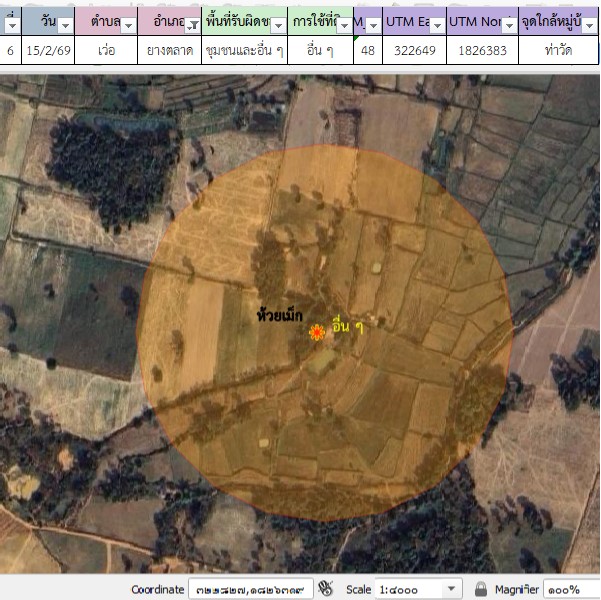Open the อำเภอ column filter dropdown
Image resolution: width=601 pixels, height=600 pixels.
coord(189,24)
